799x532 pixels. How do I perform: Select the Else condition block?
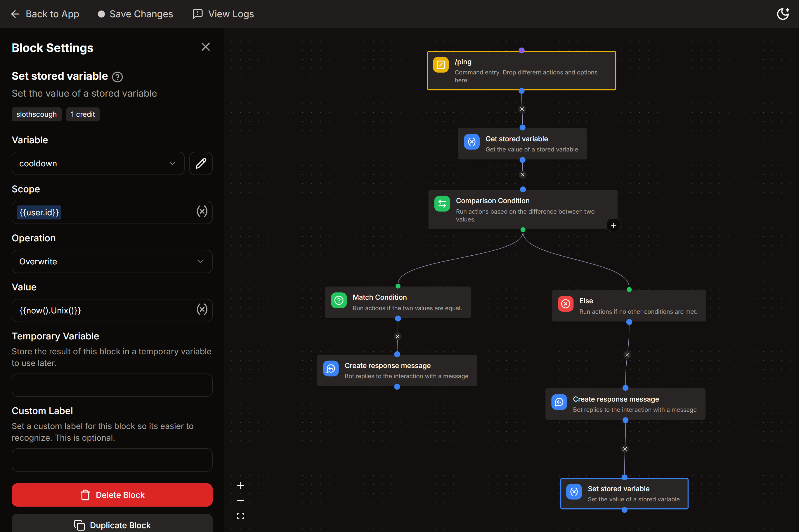(629, 306)
